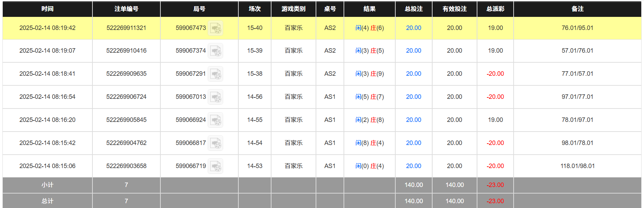Click the video icon beside game 599067013
The image size is (644, 208).
click(216, 97)
